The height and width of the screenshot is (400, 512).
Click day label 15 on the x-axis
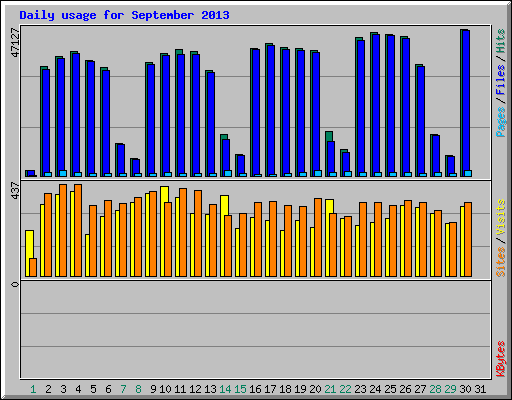pos(240,389)
